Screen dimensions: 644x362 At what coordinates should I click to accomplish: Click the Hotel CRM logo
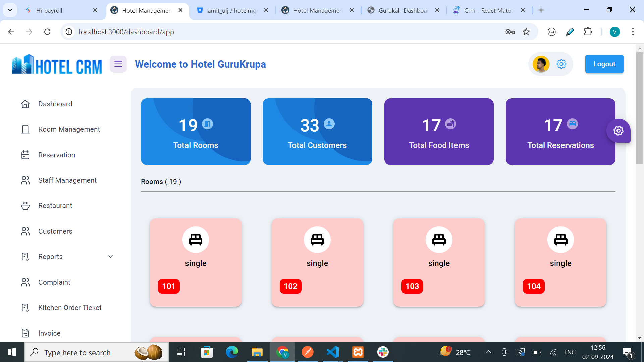[x=57, y=65]
